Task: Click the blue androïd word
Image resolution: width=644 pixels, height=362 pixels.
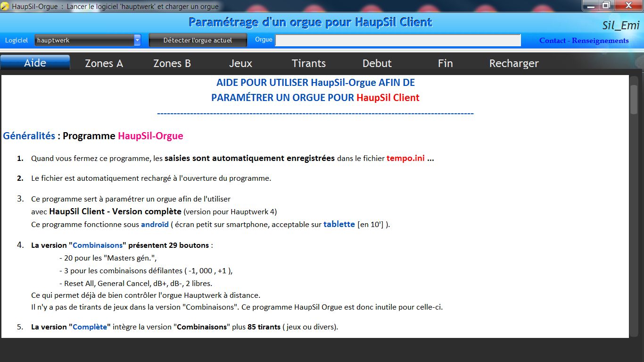Action: 155,225
